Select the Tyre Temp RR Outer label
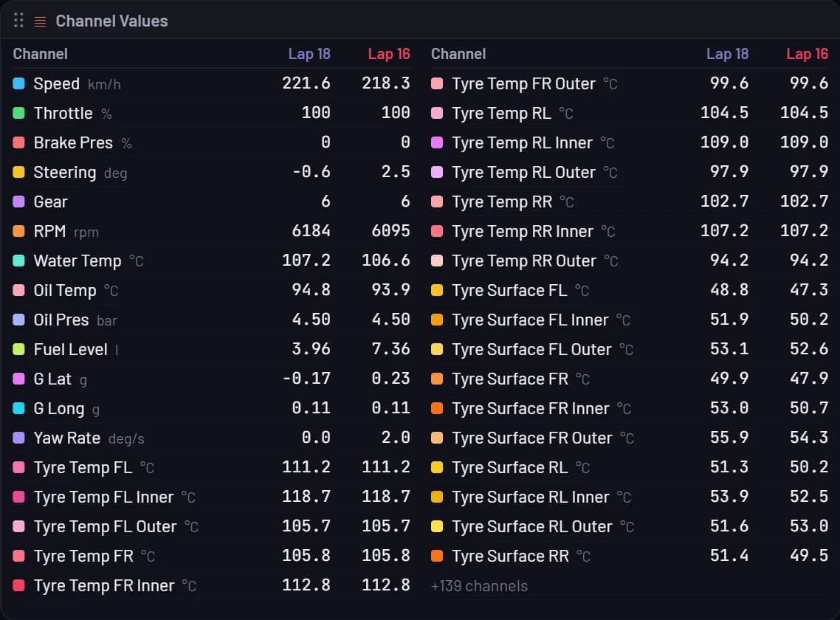 coord(524,261)
